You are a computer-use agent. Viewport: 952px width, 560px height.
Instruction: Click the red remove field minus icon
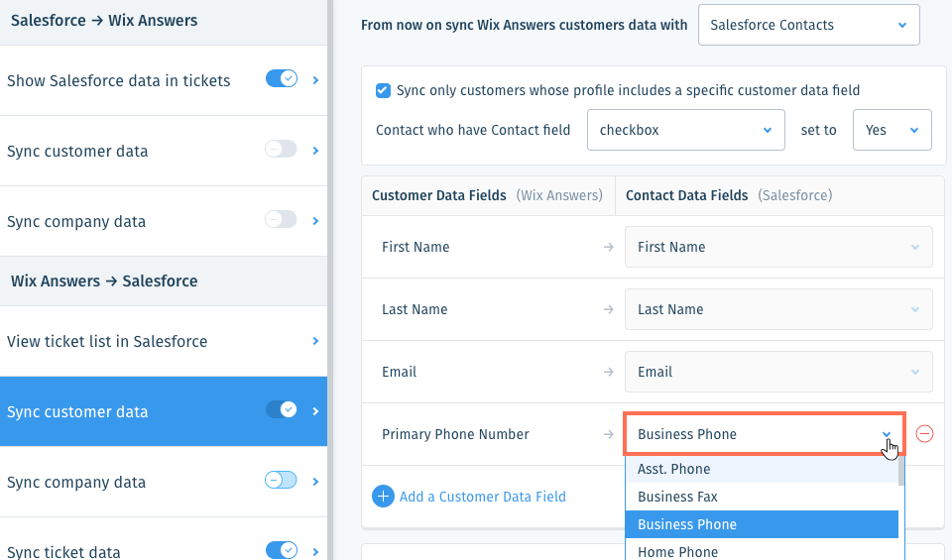[x=924, y=434]
